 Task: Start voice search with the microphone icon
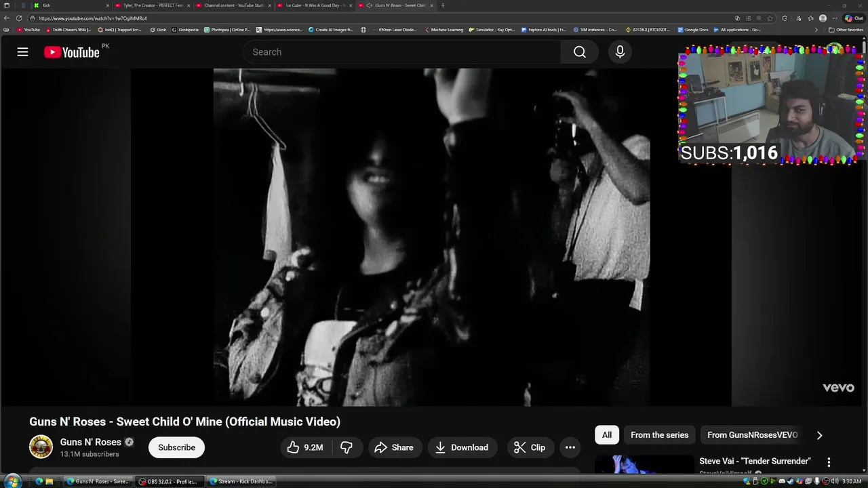pyautogui.click(x=620, y=52)
